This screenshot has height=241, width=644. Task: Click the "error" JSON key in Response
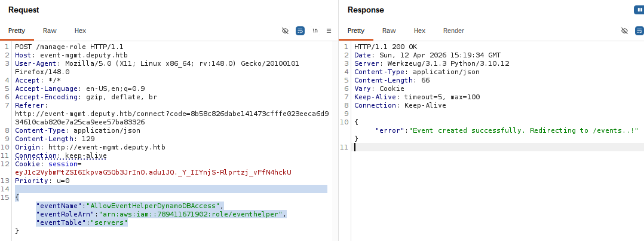[x=390, y=130]
